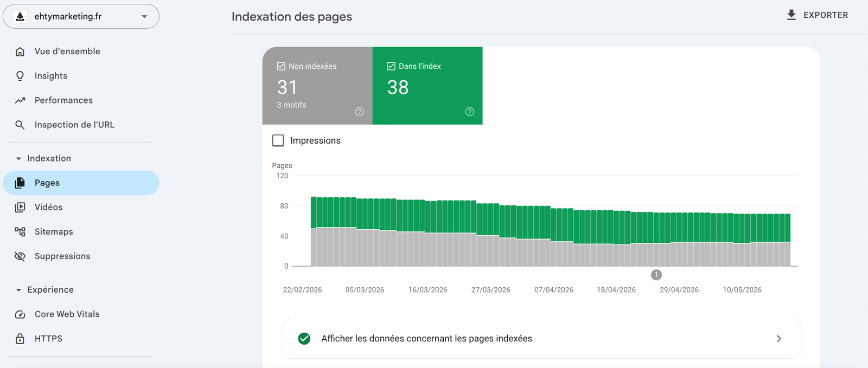Open the ehtymarketing.fr property selector dropdown
Image resolution: width=868 pixels, height=368 pixels.
coord(81,16)
